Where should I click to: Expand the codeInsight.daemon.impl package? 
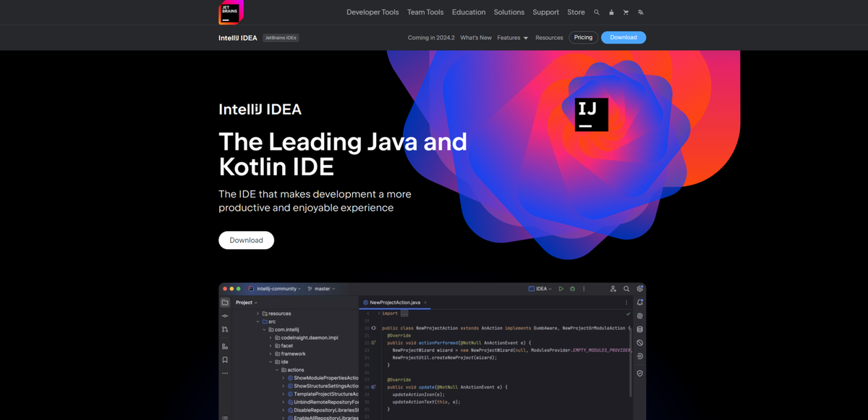pos(271,337)
